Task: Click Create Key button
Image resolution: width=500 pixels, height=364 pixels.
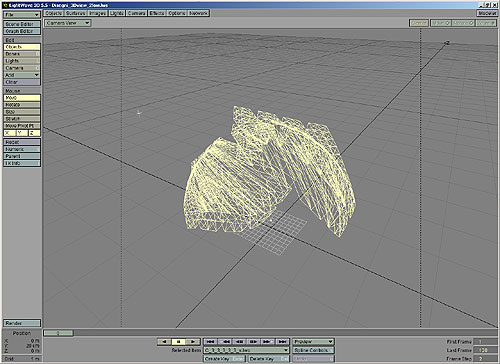Action: [224, 359]
